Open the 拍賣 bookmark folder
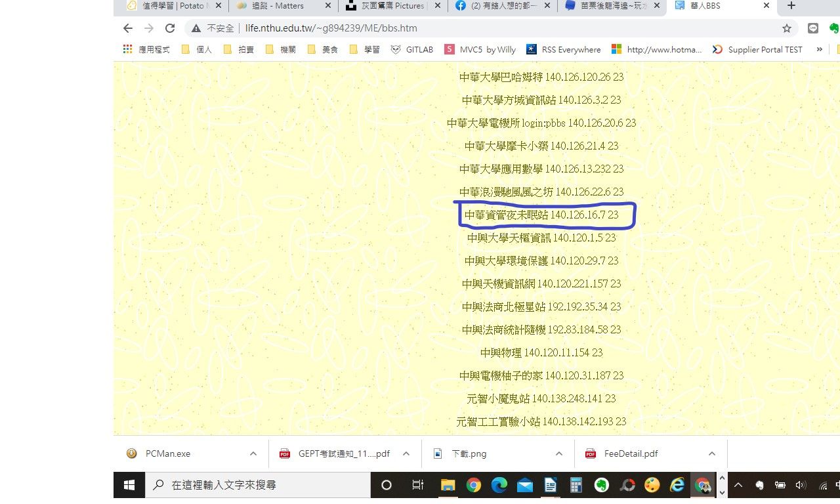This screenshot has height=504, width=840. click(x=239, y=49)
